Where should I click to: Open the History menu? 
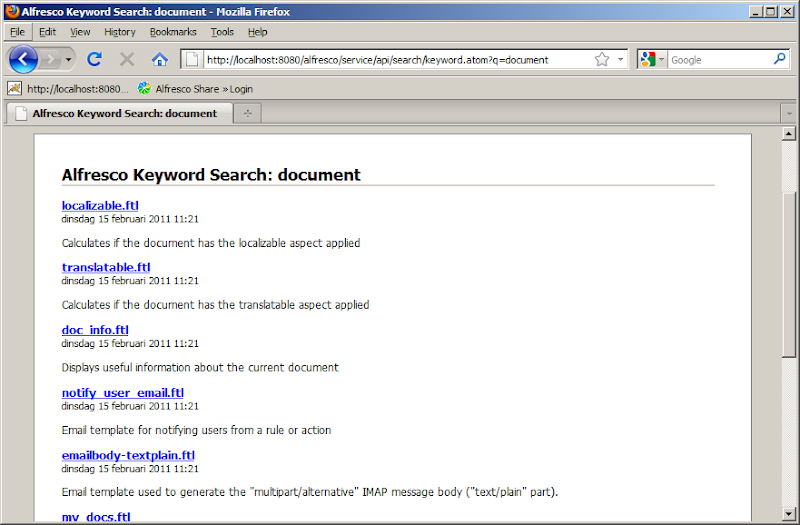coord(120,32)
